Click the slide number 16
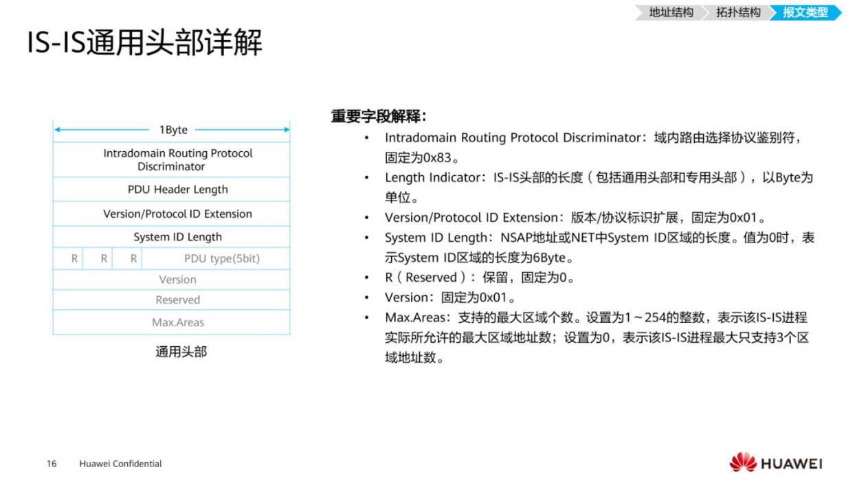 tap(52, 464)
